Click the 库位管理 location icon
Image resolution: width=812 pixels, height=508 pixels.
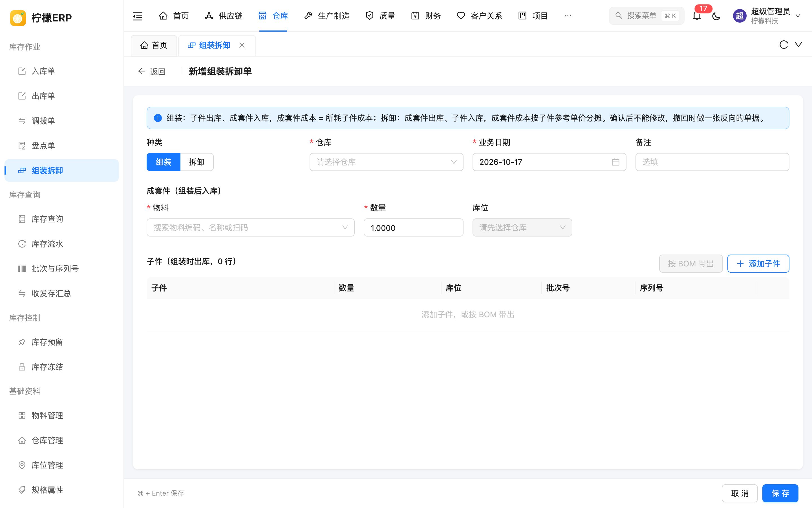tap(22, 465)
